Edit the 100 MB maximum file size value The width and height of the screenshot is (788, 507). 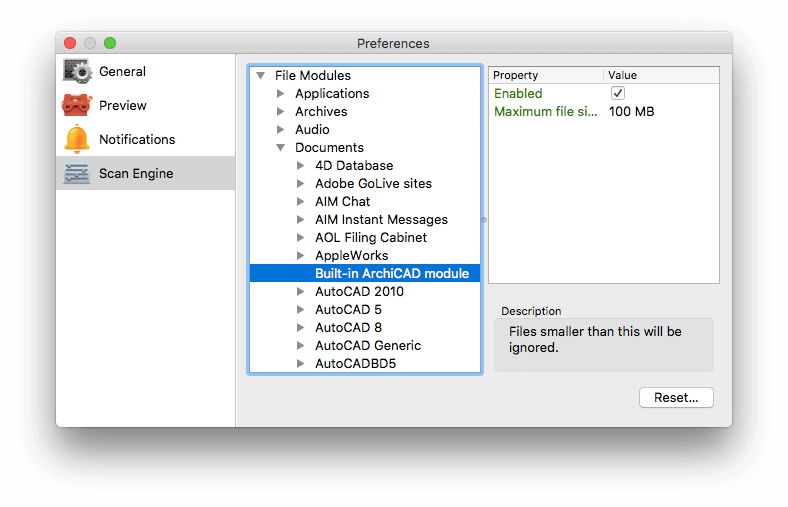tap(631, 112)
